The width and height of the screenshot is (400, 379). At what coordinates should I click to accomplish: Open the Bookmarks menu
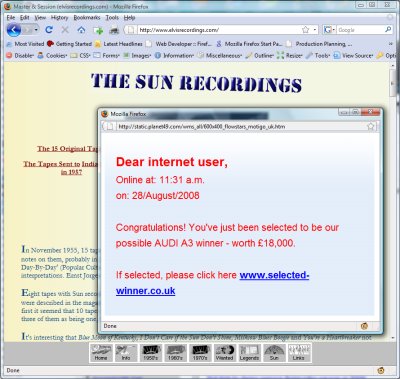pyautogui.click(x=87, y=18)
